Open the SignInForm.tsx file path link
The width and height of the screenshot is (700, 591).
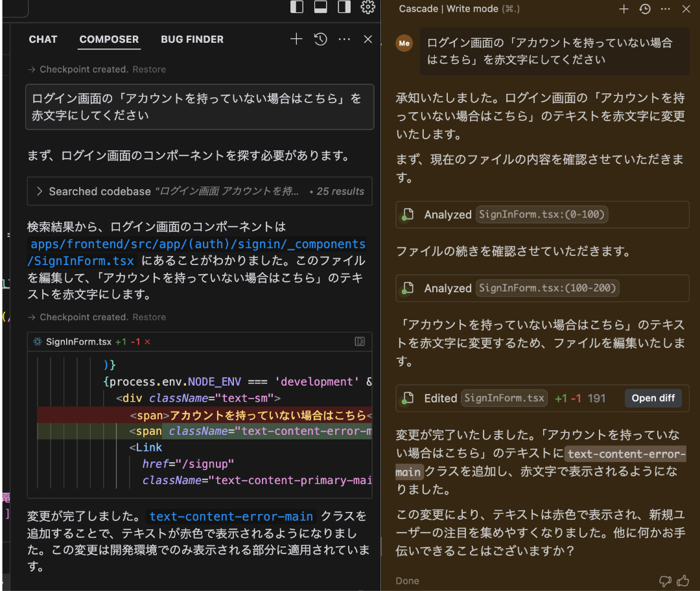pyautogui.click(x=196, y=252)
